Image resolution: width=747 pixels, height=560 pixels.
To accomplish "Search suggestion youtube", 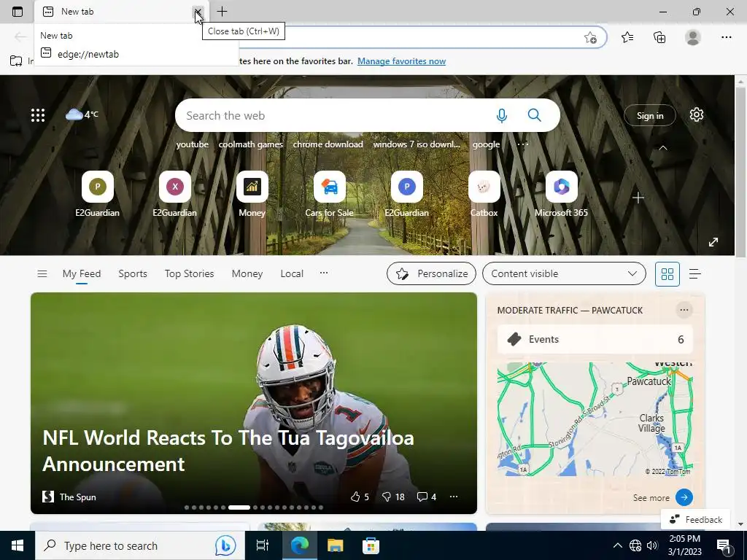I will [x=193, y=144].
